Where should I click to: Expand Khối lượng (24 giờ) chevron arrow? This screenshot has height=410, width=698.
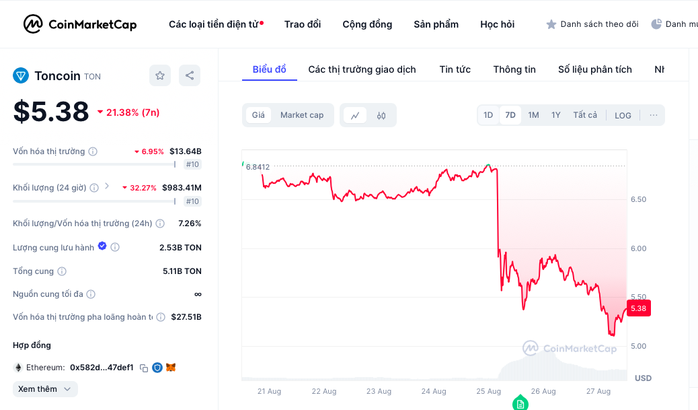(x=107, y=186)
